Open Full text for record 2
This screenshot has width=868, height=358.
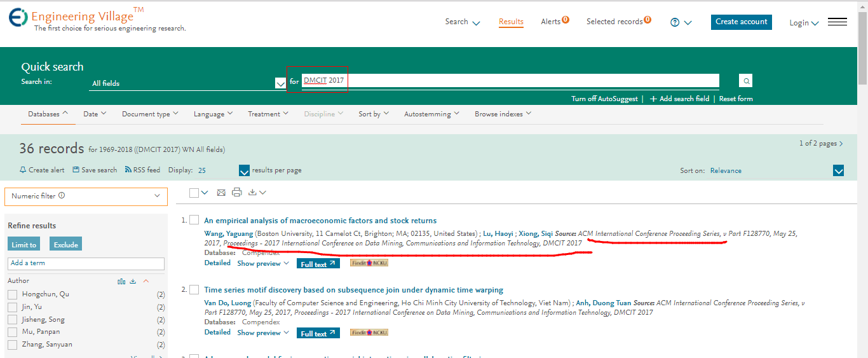(x=318, y=333)
